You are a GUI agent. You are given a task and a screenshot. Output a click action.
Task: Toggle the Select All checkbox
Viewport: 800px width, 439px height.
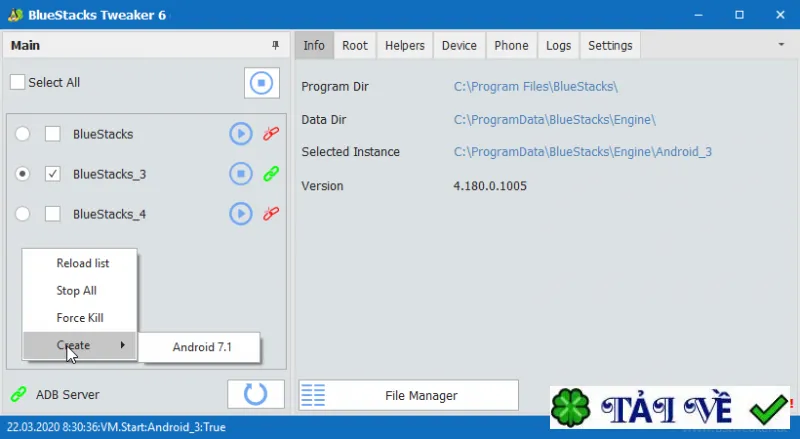[x=17, y=82]
